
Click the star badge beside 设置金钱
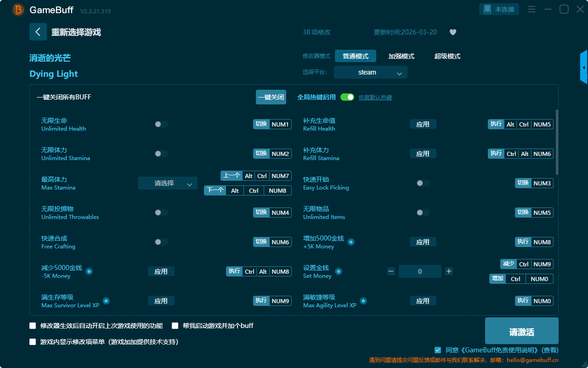[x=339, y=271]
